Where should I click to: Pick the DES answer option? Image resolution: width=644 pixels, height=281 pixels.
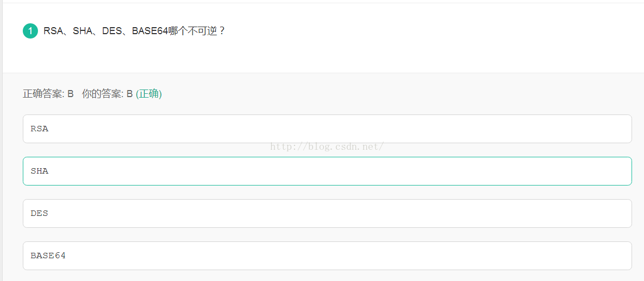[327, 213]
